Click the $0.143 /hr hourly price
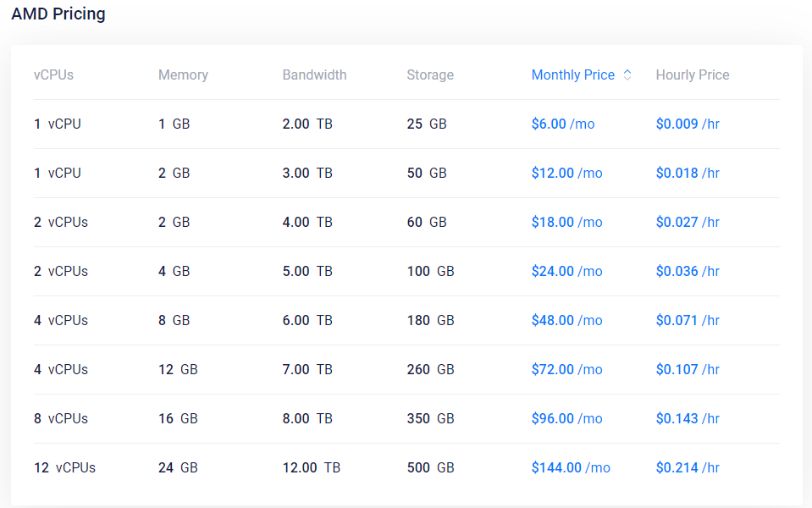 [x=688, y=418]
